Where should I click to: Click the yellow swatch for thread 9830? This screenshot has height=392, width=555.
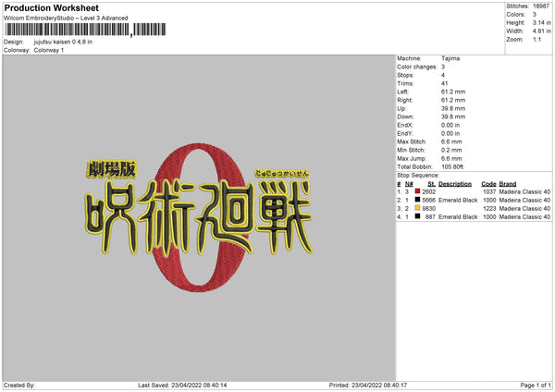(x=418, y=208)
